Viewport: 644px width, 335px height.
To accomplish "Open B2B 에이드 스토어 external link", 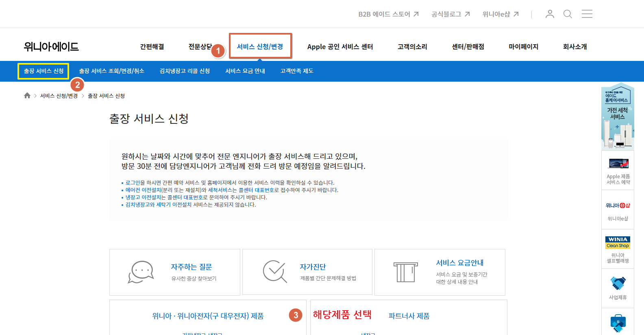I will point(388,14).
